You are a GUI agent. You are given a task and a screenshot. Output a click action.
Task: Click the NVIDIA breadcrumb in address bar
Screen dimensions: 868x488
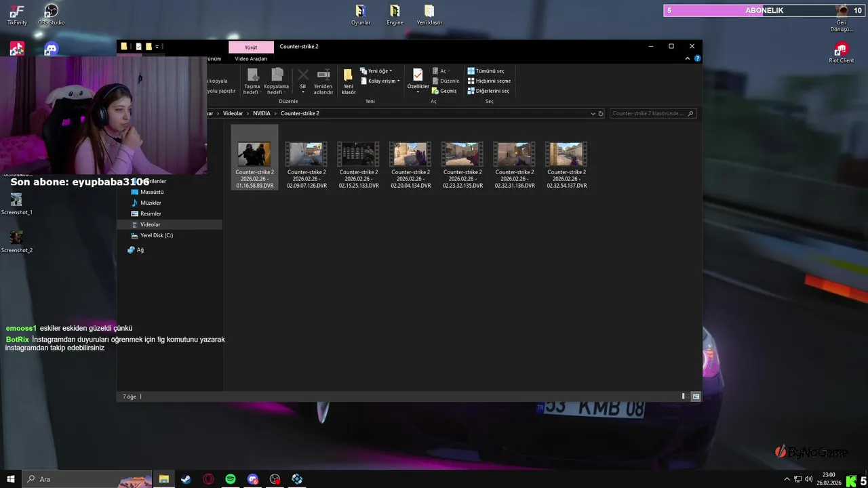pyautogui.click(x=261, y=113)
